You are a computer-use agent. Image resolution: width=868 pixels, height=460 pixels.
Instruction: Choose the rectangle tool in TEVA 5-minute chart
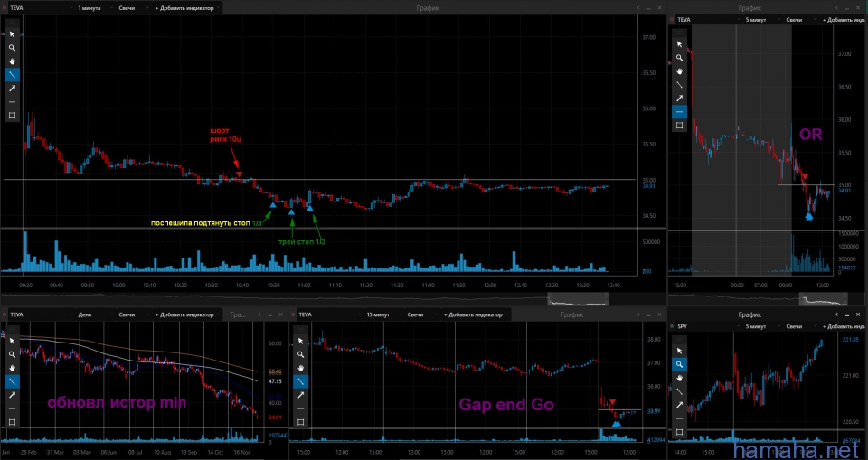coord(679,126)
